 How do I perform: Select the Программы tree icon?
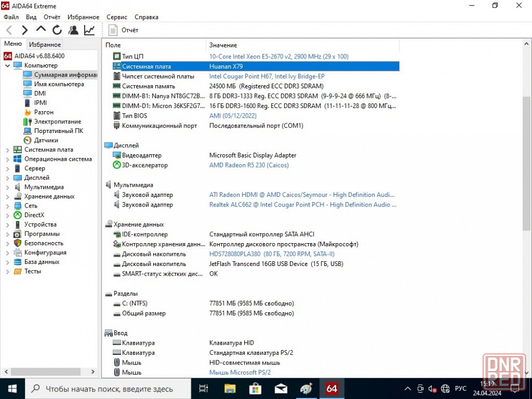pyautogui.click(x=18, y=234)
